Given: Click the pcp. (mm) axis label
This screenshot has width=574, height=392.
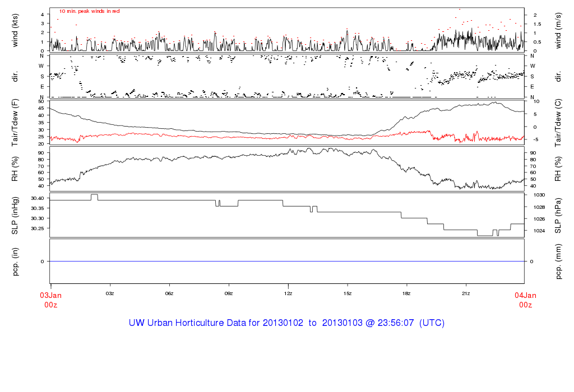Looking at the screenshot, I should 558,262.
